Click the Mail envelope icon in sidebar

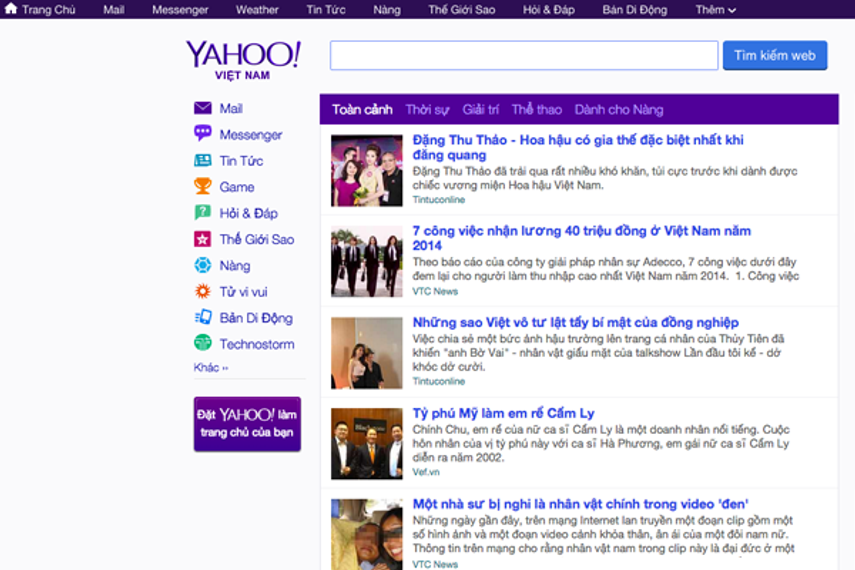click(202, 108)
